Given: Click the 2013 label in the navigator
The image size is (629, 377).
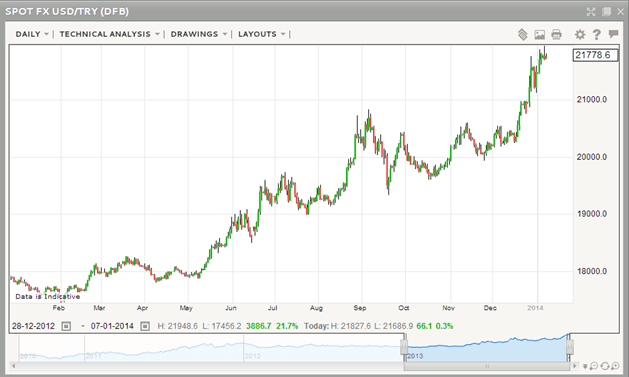Looking at the screenshot, I should pos(415,356).
